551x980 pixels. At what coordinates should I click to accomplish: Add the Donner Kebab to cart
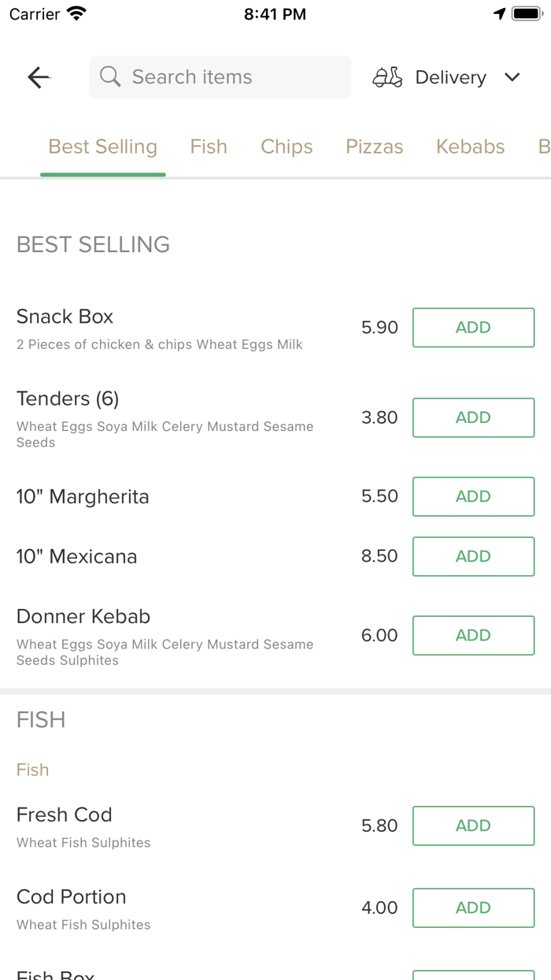point(473,635)
